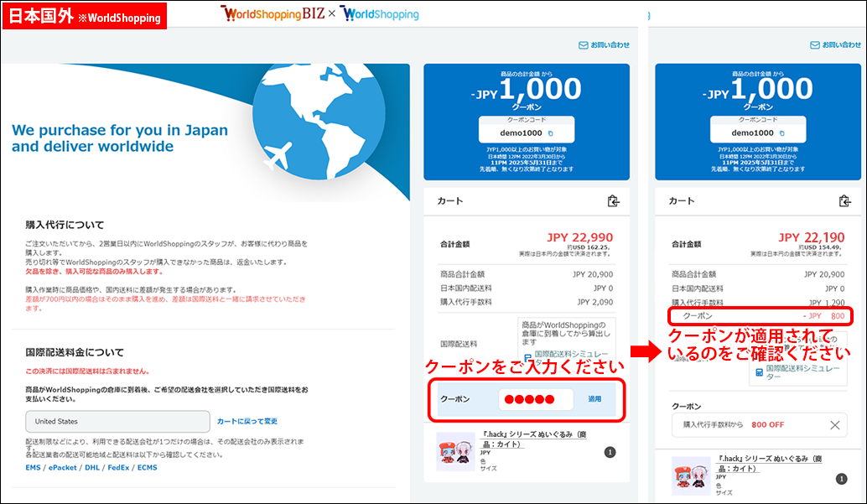Click the blue WorldShopping logo in the header
Screen dimensions: 867x504
tap(380, 14)
